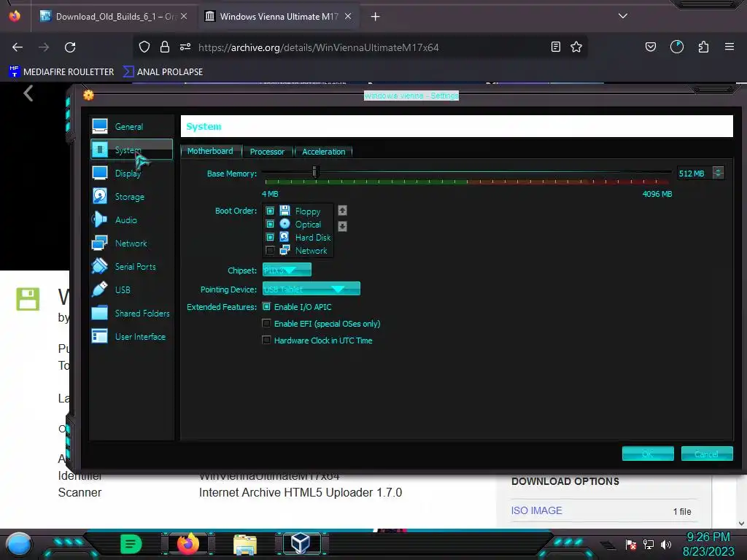Save to Pocket icon in toolbar
The height and width of the screenshot is (560, 747).
click(650, 47)
